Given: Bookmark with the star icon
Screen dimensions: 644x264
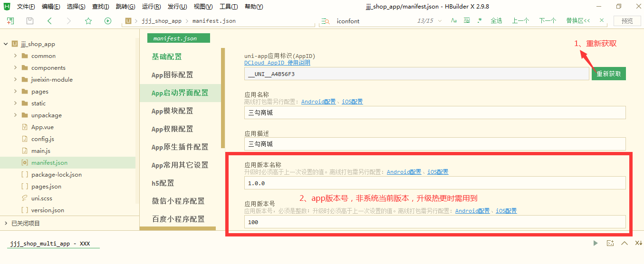Looking at the screenshot, I should point(88,21).
